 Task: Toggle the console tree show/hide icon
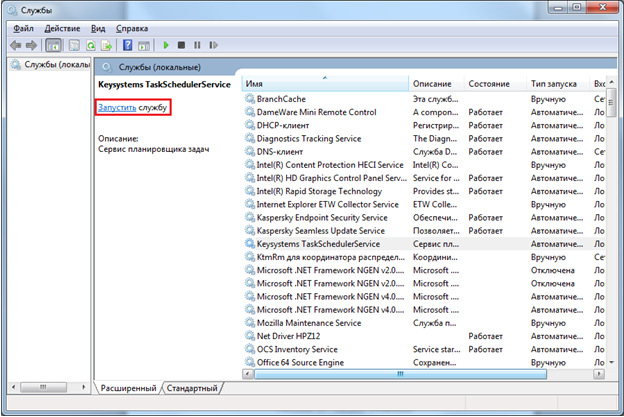[x=53, y=45]
